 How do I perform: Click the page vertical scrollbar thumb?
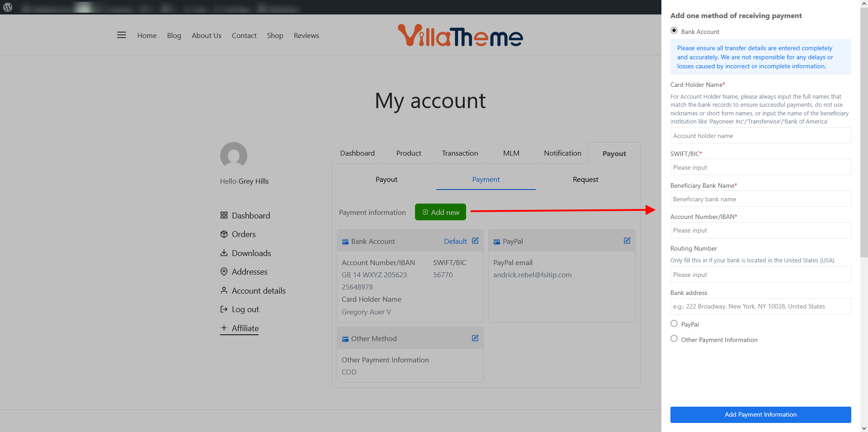coord(864,132)
